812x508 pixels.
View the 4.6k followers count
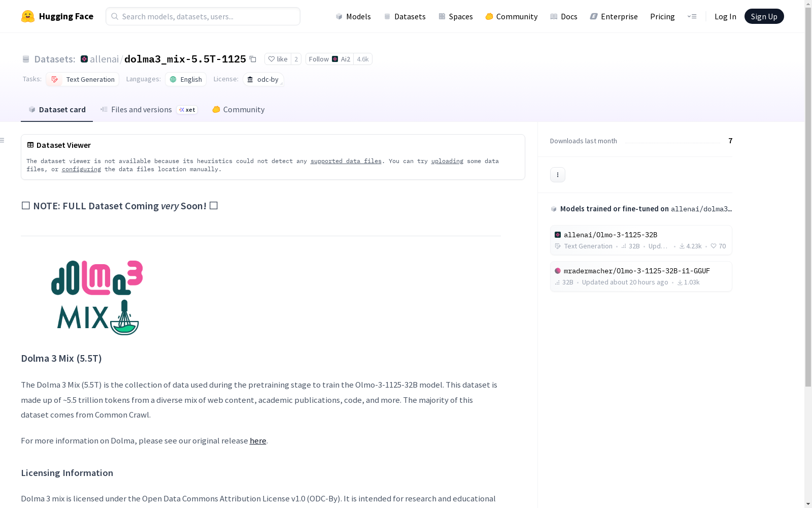pyautogui.click(x=363, y=59)
